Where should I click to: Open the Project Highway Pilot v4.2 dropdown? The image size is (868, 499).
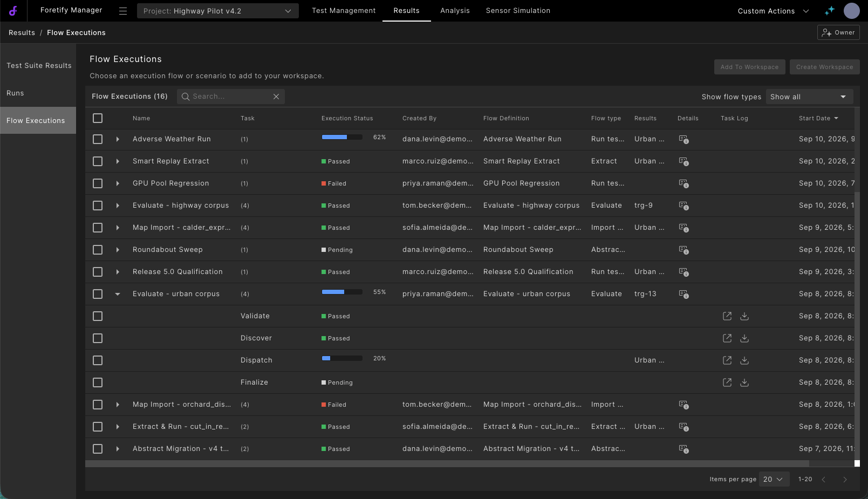coord(217,11)
